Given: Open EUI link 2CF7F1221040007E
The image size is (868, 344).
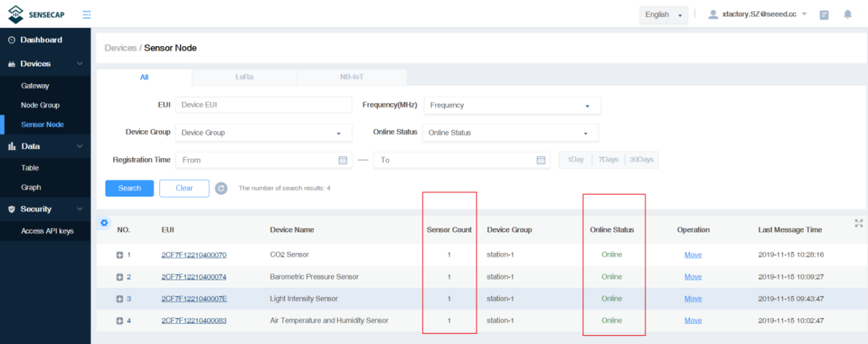Looking at the screenshot, I should [x=194, y=299].
